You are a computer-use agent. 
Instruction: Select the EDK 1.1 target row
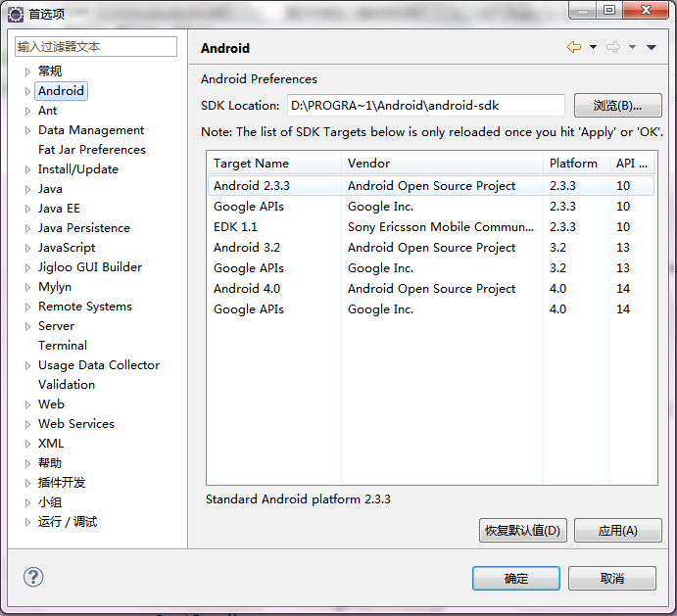(x=431, y=227)
